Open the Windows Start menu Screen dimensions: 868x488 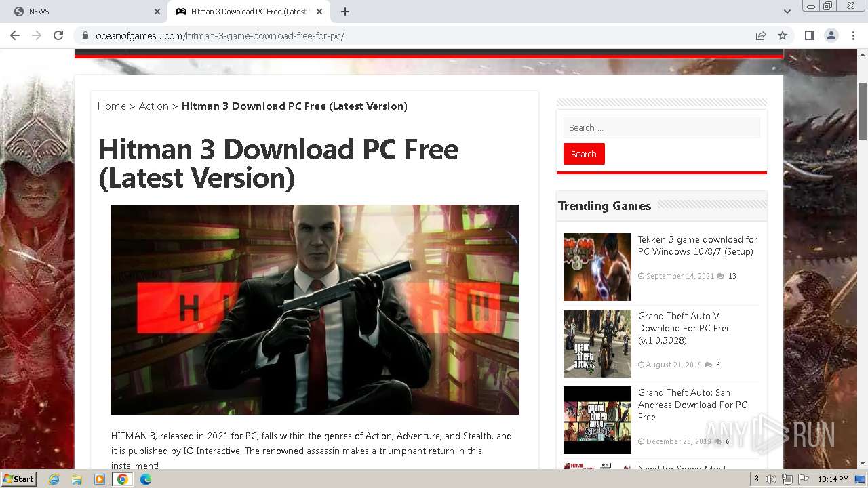pyautogui.click(x=19, y=479)
